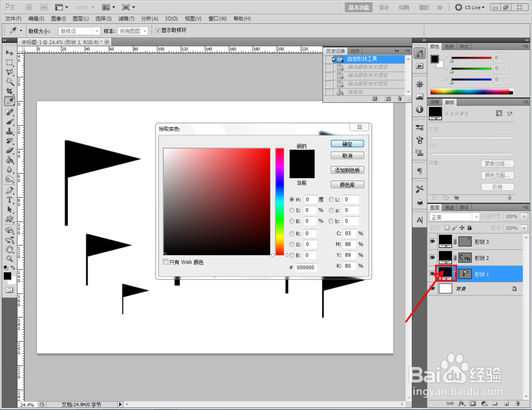The image size is (532, 410).
Task: Select the Hand tool
Action: pyautogui.click(x=10, y=249)
